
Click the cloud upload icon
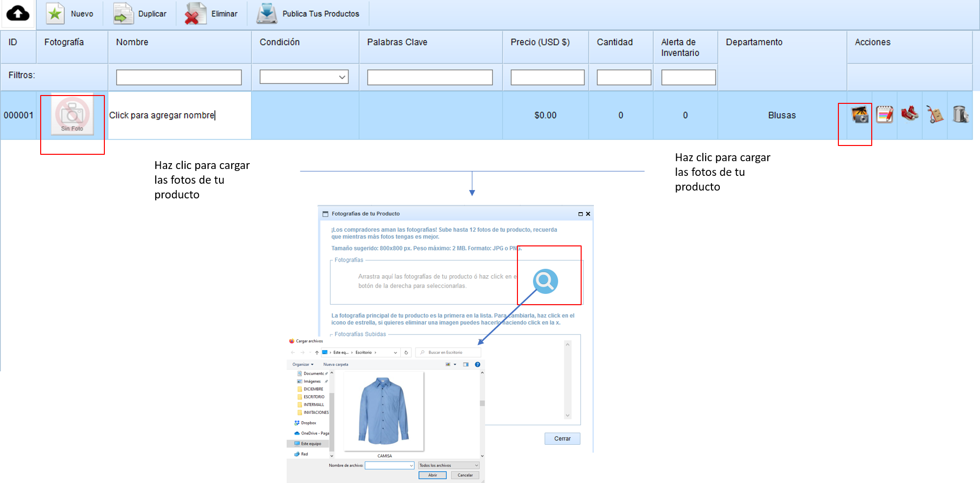(x=18, y=13)
